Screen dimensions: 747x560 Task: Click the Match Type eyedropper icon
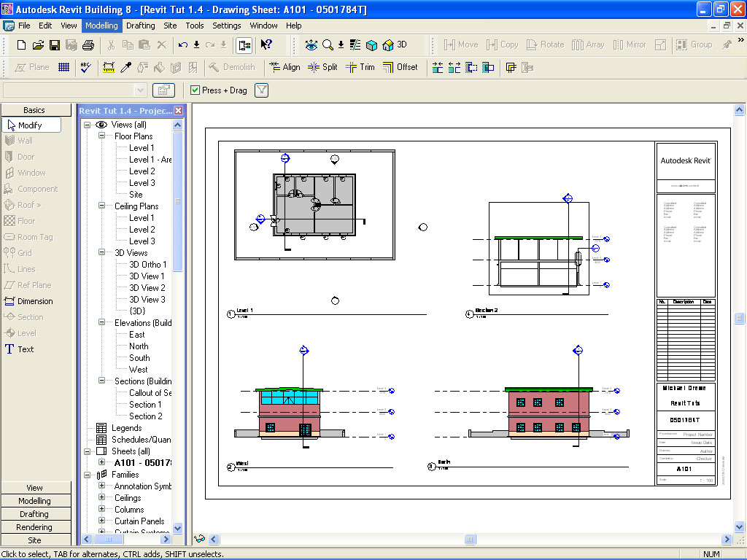125,67
